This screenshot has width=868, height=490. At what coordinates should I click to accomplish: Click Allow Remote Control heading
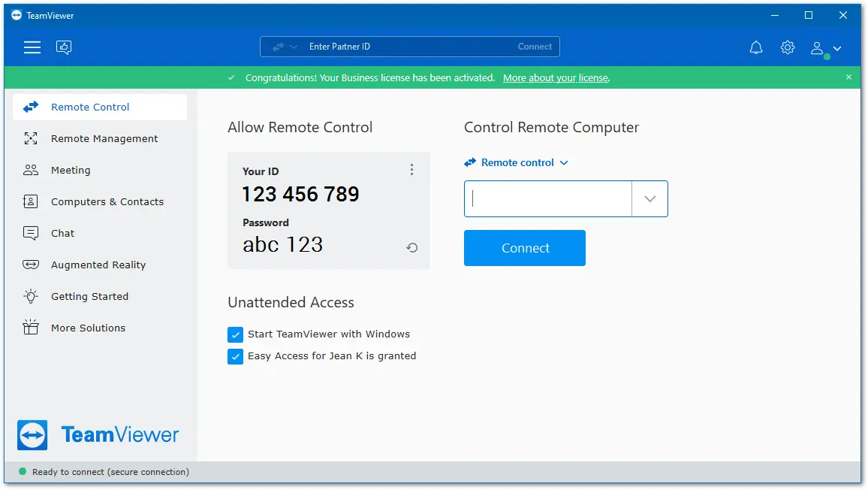point(300,128)
